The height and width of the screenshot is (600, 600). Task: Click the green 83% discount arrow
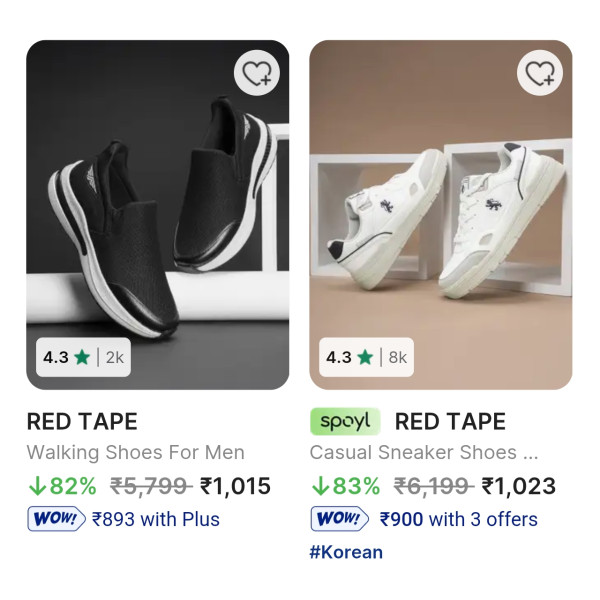(321, 487)
